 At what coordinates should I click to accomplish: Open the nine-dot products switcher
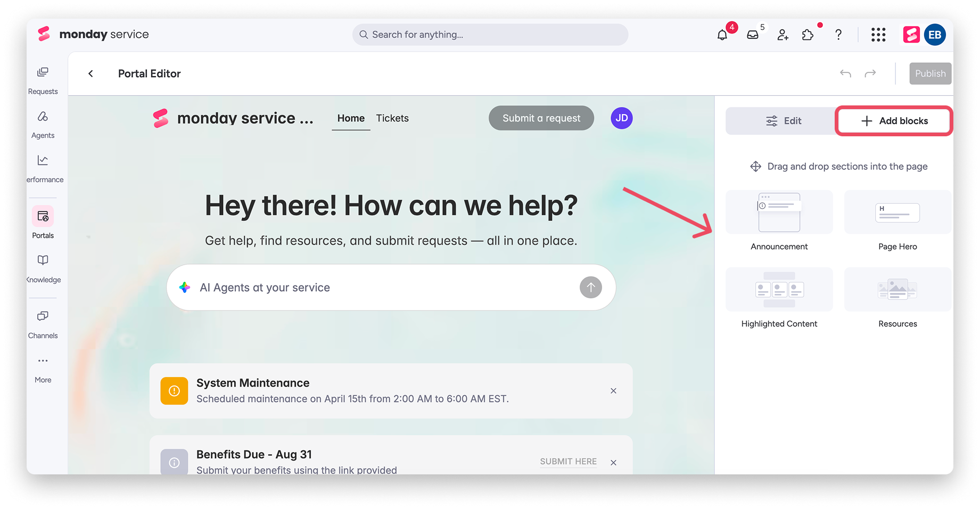point(878,35)
